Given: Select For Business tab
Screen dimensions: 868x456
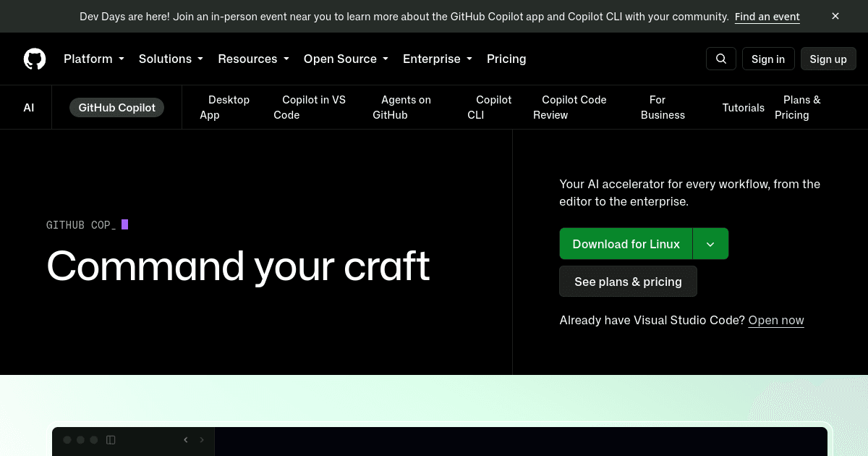Looking at the screenshot, I should [663, 107].
